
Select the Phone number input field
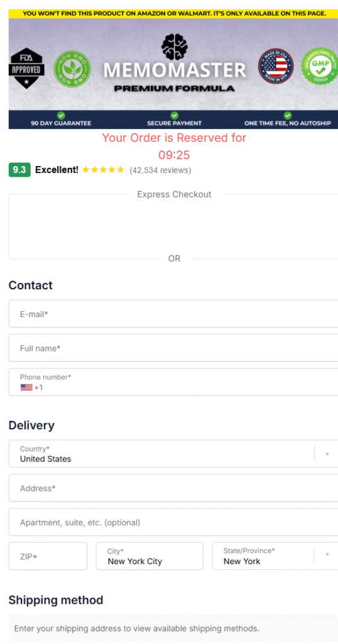(173, 382)
